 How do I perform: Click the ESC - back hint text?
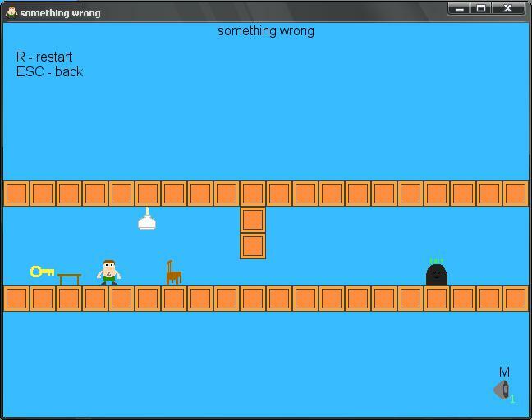(49, 71)
